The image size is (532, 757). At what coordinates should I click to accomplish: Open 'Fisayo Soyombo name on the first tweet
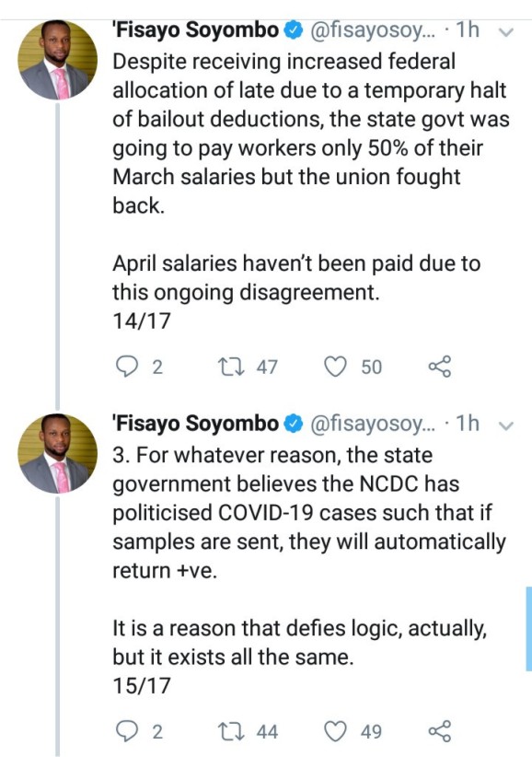coord(195,30)
